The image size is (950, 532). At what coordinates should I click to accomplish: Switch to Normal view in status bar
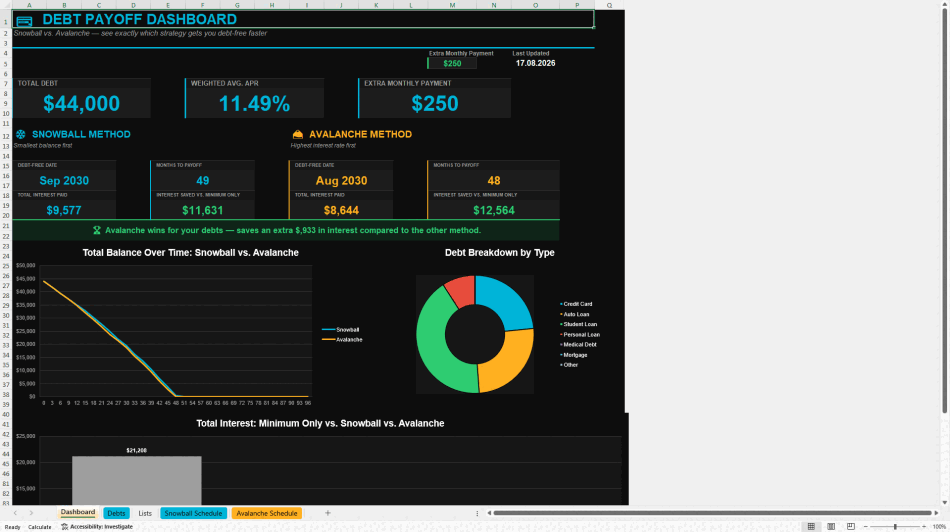(x=811, y=527)
